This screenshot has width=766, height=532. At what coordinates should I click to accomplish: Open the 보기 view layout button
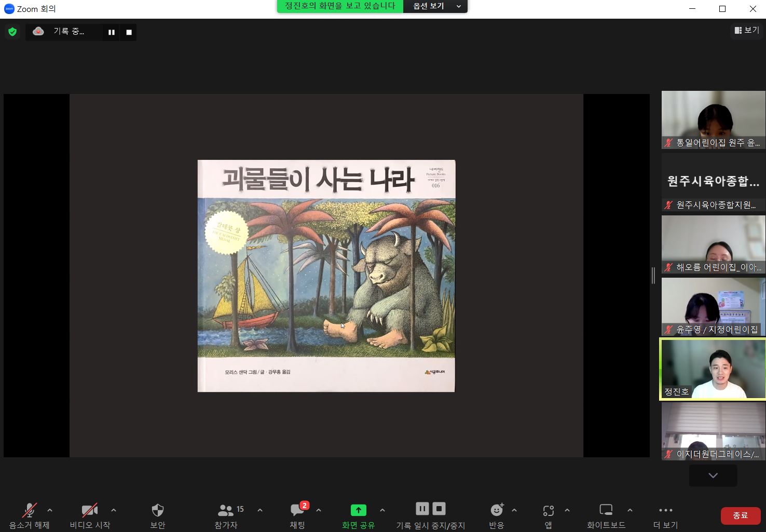[747, 30]
